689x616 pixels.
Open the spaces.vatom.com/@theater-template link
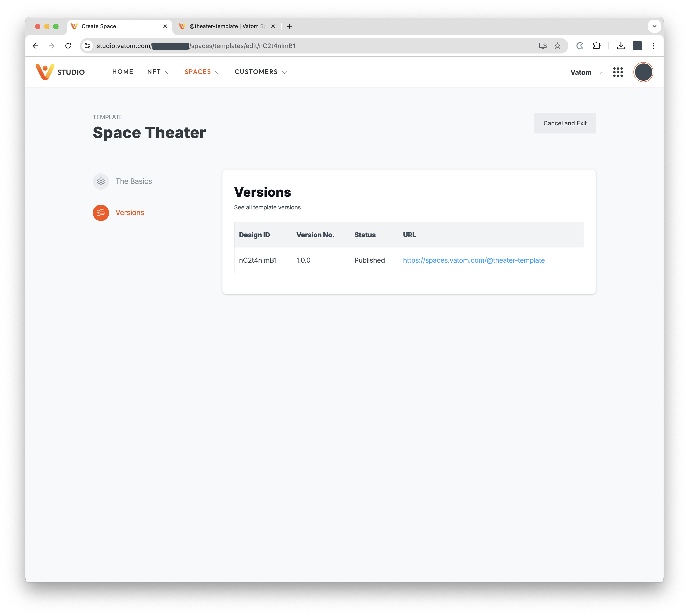point(474,260)
